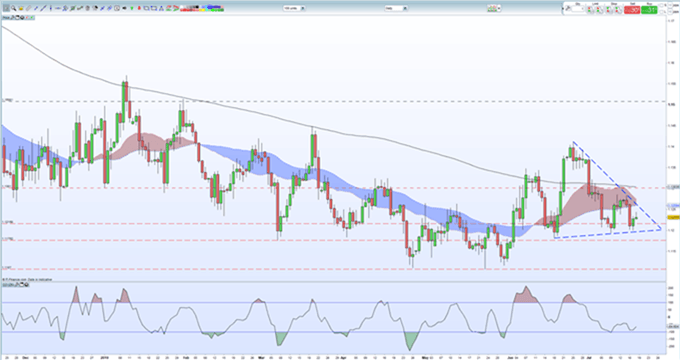The height and width of the screenshot is (360, 680).
Task: Adjust the first Limit stepper
Action: pyautogui.click(x=590, y=10)
